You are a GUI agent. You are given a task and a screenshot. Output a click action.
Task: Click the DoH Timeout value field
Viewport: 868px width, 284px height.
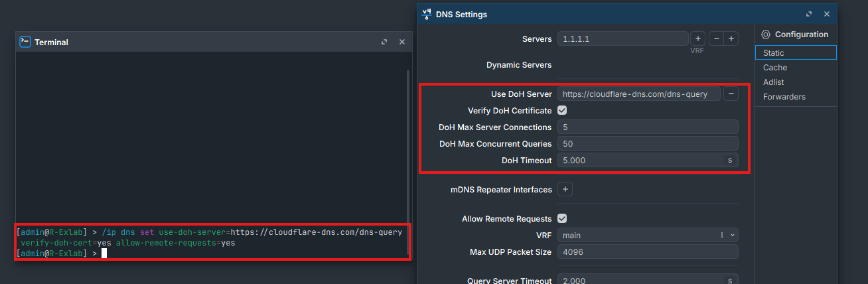[640, 161]
